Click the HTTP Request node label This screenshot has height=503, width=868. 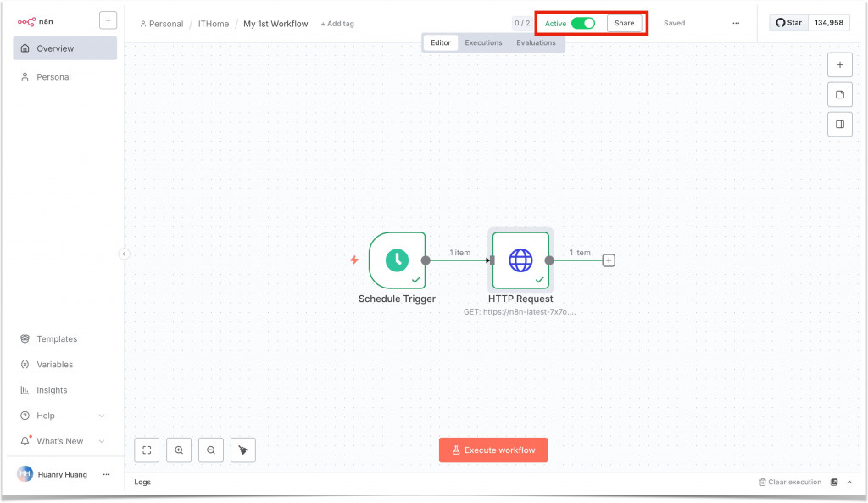pos(520,299)
